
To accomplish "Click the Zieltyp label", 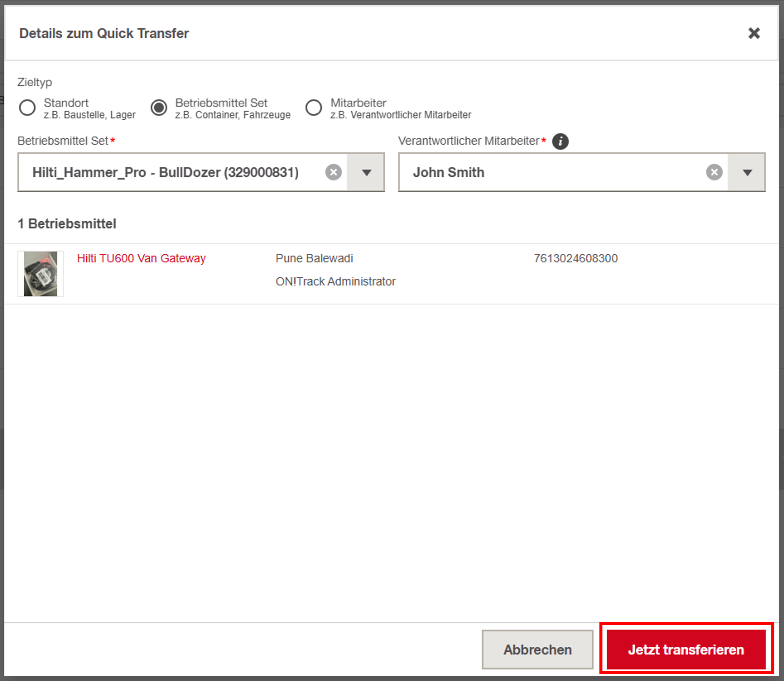I will click(35, 82).
